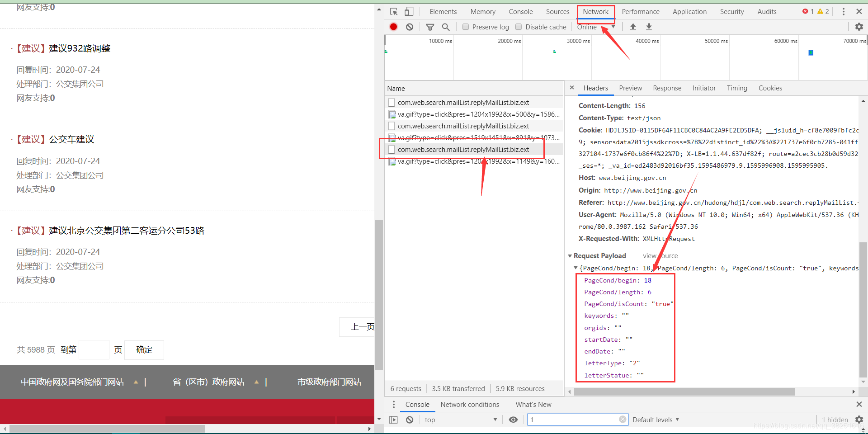Show the Preview tab of the request
The width and height of the screenshot is (868, 434).
pos(630,88)
